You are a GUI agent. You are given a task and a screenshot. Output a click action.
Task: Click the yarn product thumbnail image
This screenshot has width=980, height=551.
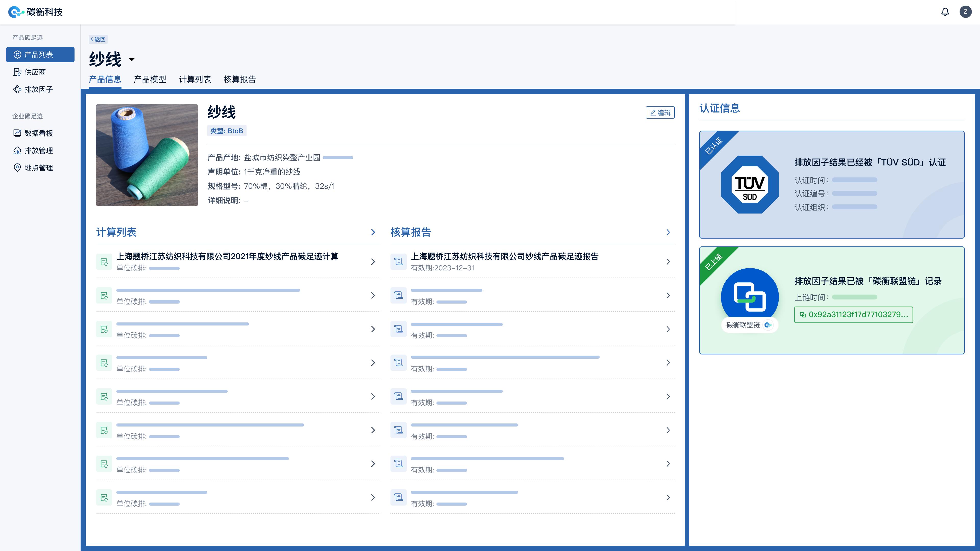pos(147,155)
